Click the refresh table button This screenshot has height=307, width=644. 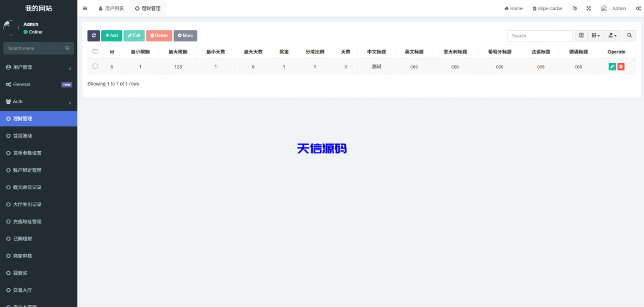coord(94,36)
